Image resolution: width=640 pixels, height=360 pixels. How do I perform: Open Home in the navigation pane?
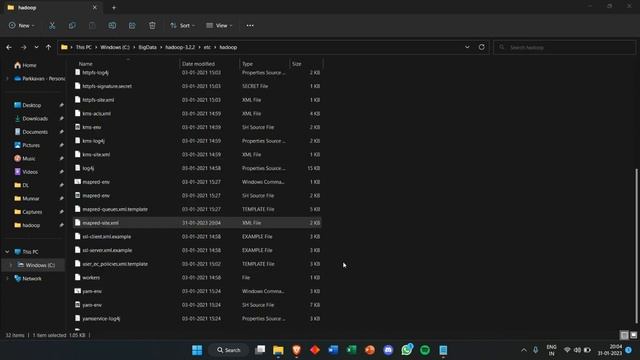click(25, 65)
